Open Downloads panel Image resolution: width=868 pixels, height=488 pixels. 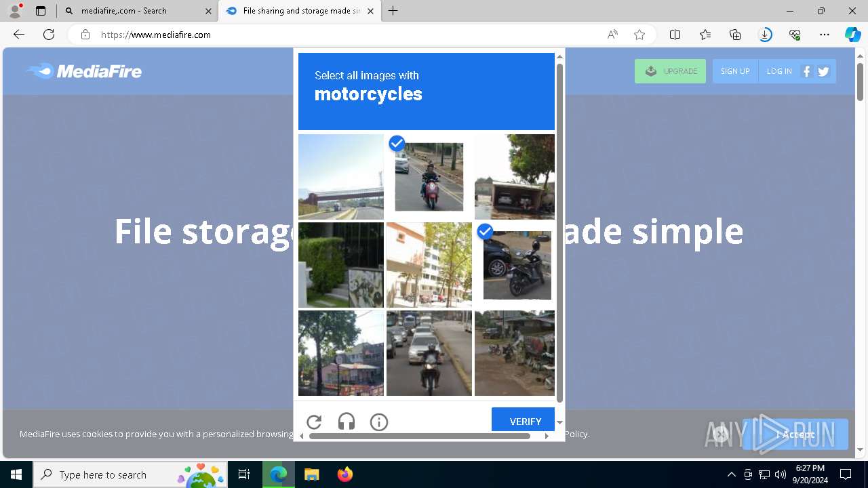pyautogui.click(x=765, y=35)
